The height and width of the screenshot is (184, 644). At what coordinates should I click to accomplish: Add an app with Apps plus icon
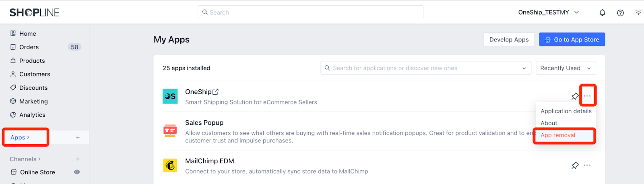(78, 137)
